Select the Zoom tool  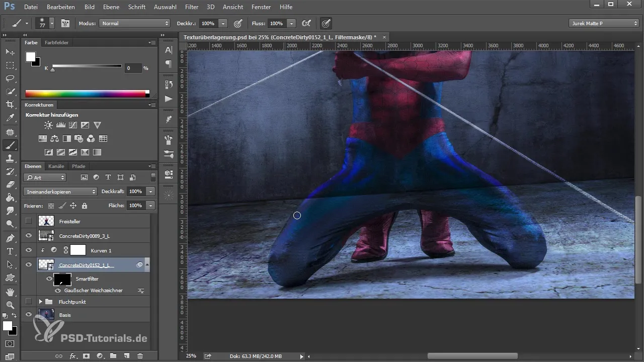point(10,305)
